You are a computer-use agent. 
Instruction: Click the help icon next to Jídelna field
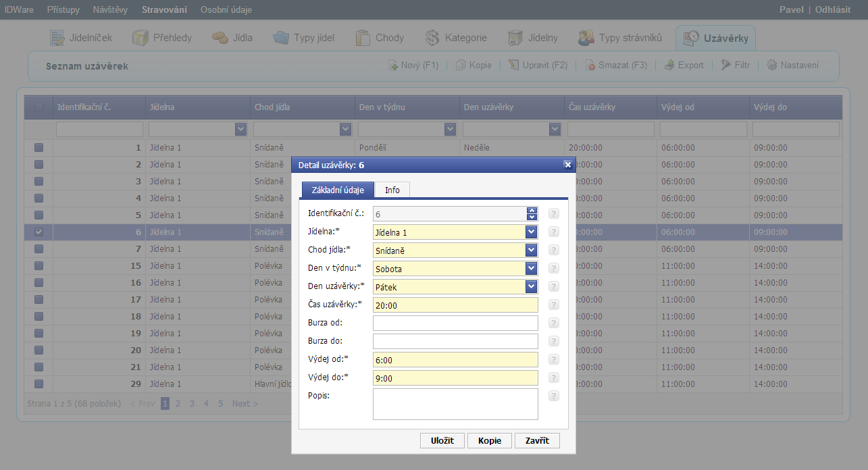pos(554,232)
